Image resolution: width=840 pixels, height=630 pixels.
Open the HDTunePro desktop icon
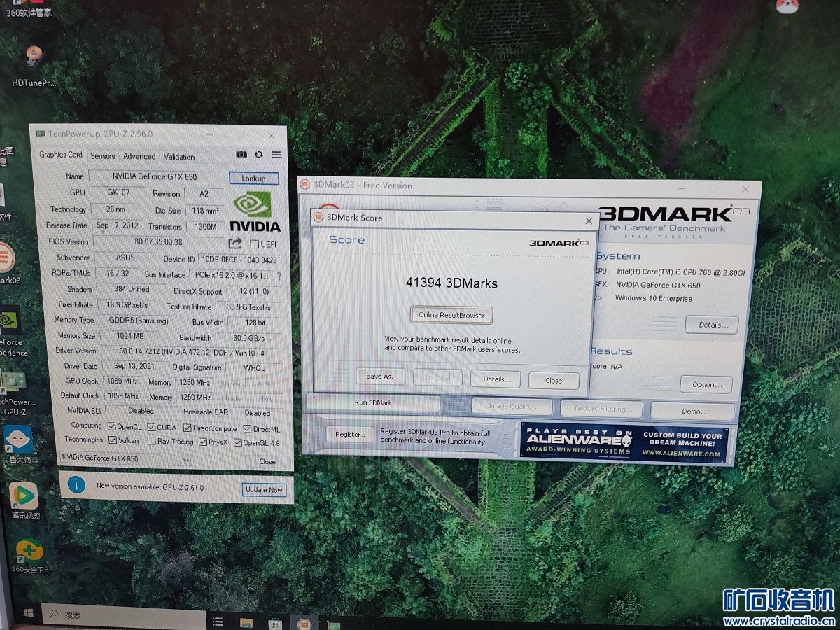[x=34, y=66]
